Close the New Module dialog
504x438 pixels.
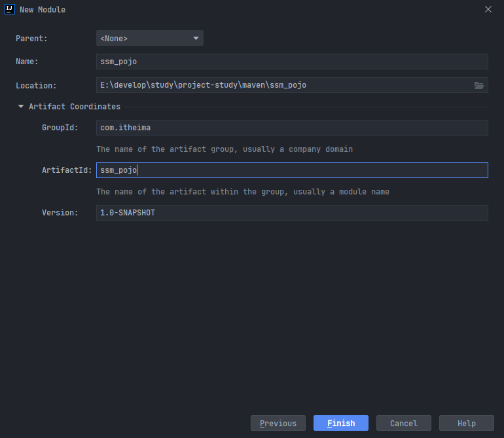pyautogui.click(x=488, y=9)
